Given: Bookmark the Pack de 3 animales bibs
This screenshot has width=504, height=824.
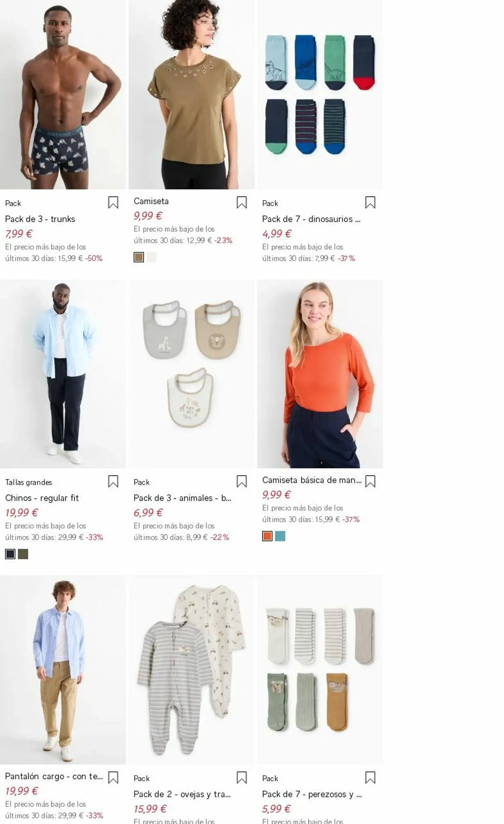Looking at the screenshot, I should tap(242, 481).
